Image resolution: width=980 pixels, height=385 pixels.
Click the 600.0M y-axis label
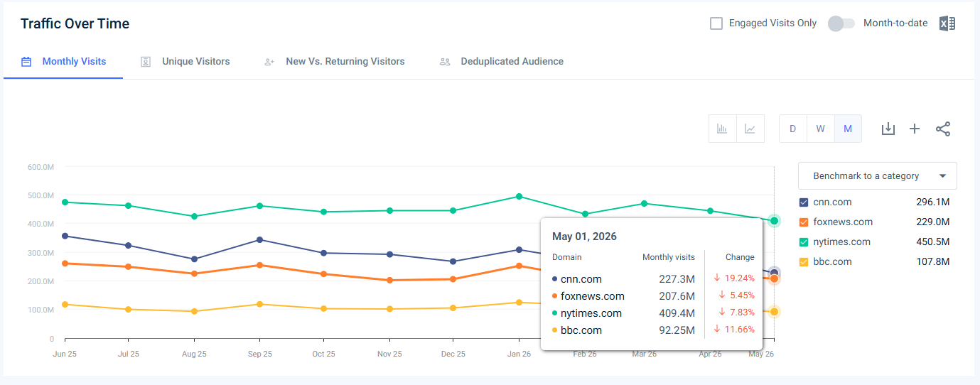(x=41, y=167)
